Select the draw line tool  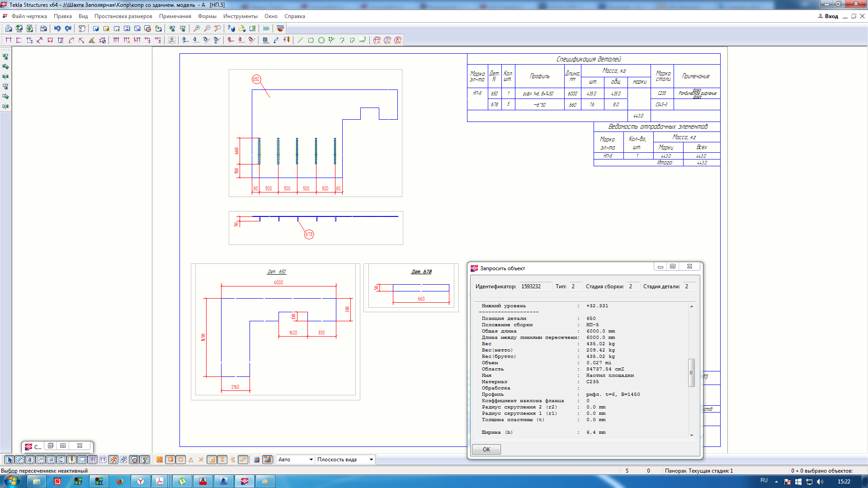tap(300, 40)
